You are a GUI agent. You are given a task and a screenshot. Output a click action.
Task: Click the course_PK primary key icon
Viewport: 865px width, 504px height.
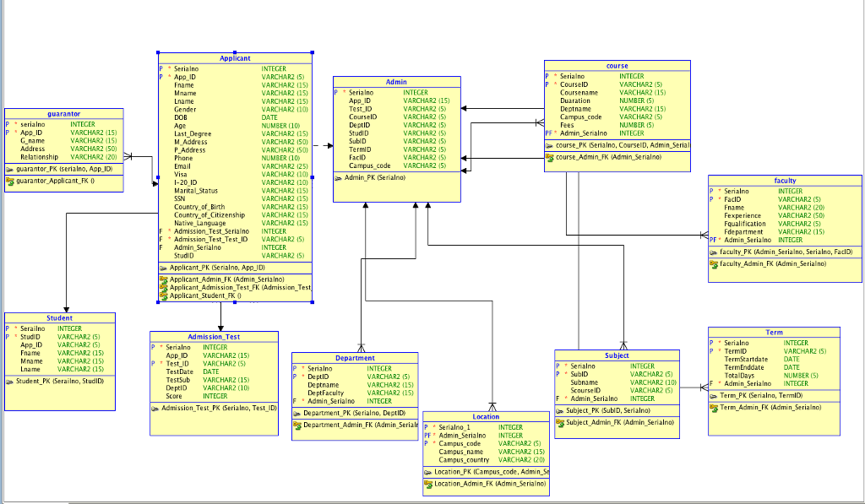pos(550,145)
